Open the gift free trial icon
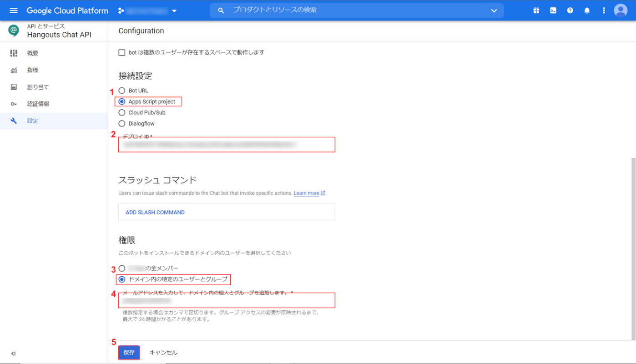This screenshot has height=364, width=636. coord(536,10)
